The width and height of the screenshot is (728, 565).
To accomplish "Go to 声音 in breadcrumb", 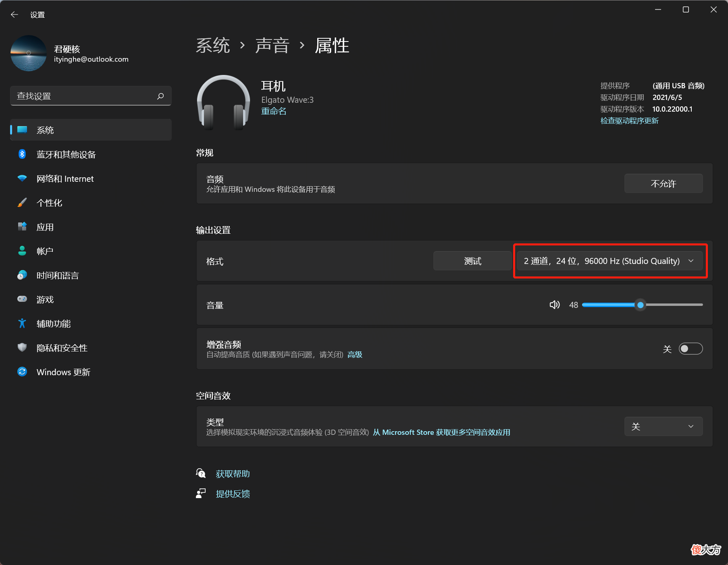I will [x=272, y=45].
